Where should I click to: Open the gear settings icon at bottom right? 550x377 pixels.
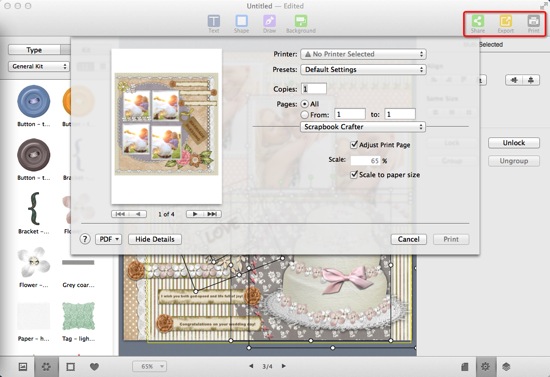pos(485,367)
